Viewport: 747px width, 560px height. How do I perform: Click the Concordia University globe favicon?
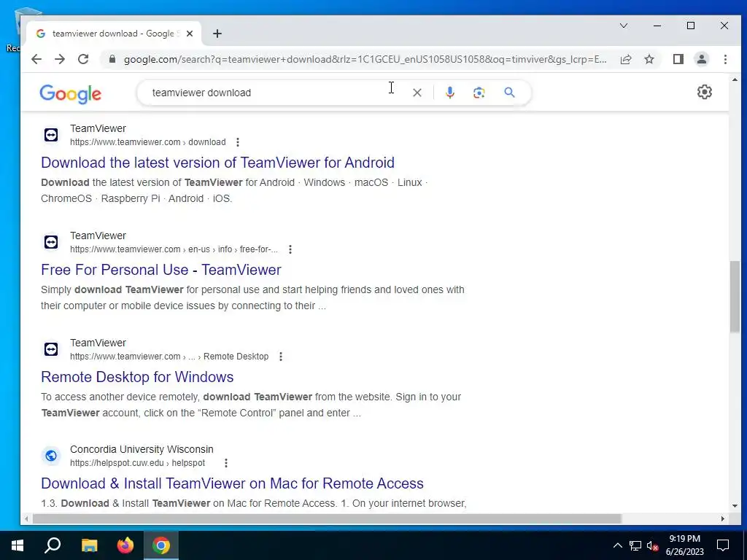51,456
